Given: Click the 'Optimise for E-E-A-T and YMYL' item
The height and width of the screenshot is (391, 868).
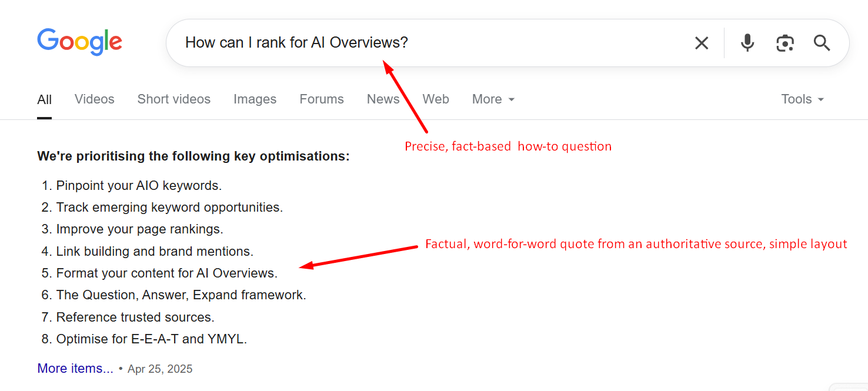Looking at the screenshot, I should pyautogui.click(x=151, y=339).
